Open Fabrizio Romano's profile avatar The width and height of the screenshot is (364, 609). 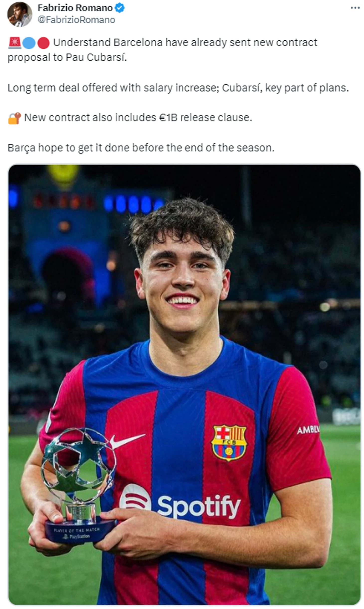(x=20, y=14)
